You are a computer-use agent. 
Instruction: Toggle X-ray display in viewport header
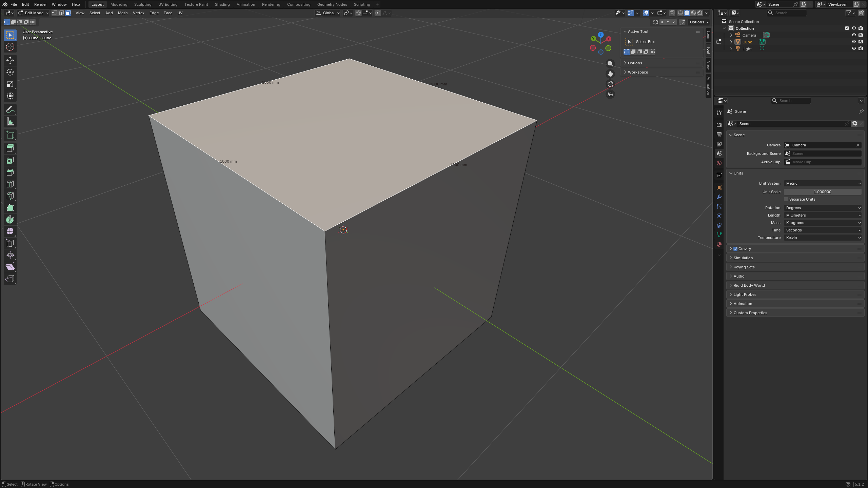click(x=672, y=13)
